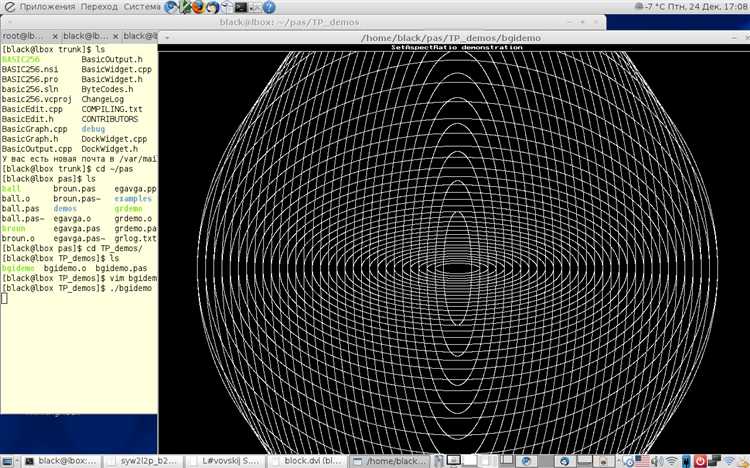Screen dimensions: 750x468
Task: Close the root@lb terminal tab
Action: [57, 36]
